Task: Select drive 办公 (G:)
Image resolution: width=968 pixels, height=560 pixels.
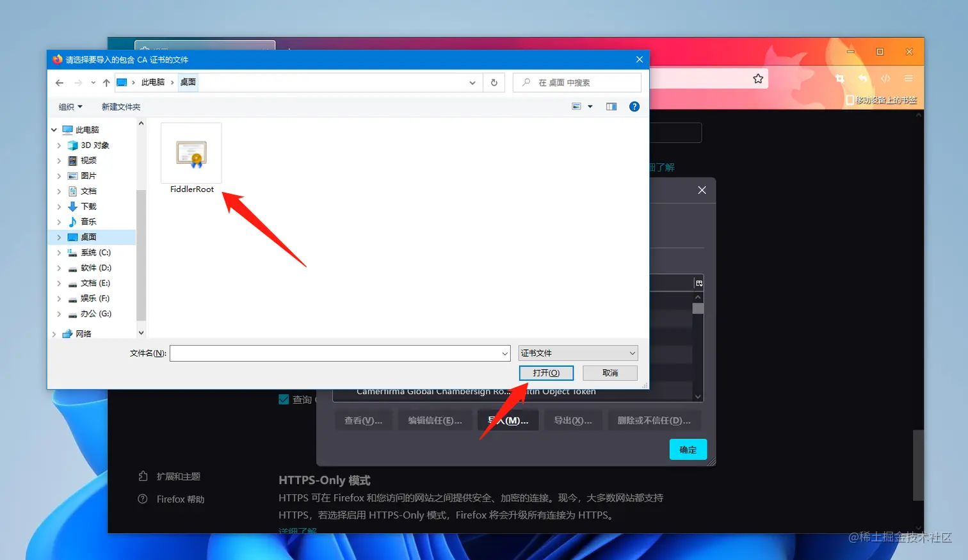Action: click(95, 314)
